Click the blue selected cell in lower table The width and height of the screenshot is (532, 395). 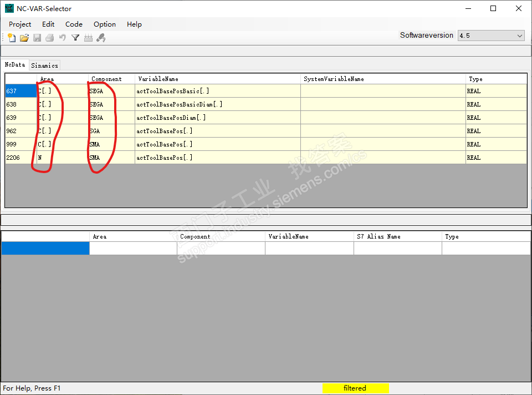pyautogui.click(x=45, y=249)
